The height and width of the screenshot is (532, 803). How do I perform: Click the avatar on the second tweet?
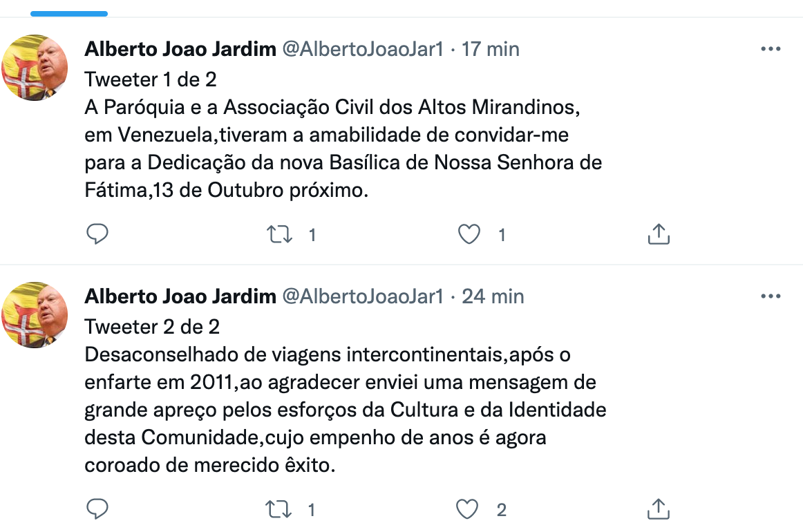tap(35, 315)
